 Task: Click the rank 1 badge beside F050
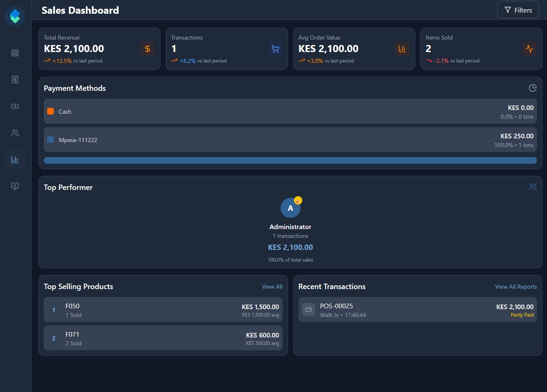(53, 310)
